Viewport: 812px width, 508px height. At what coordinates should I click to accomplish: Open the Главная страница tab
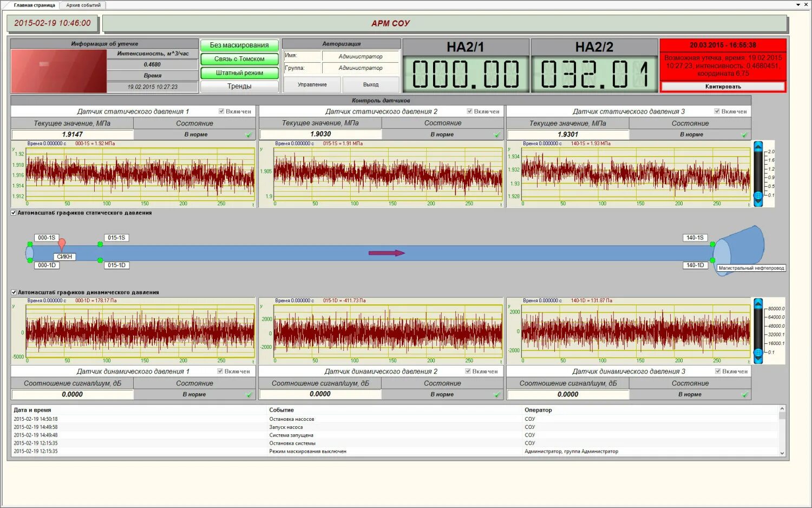point(34,5)
